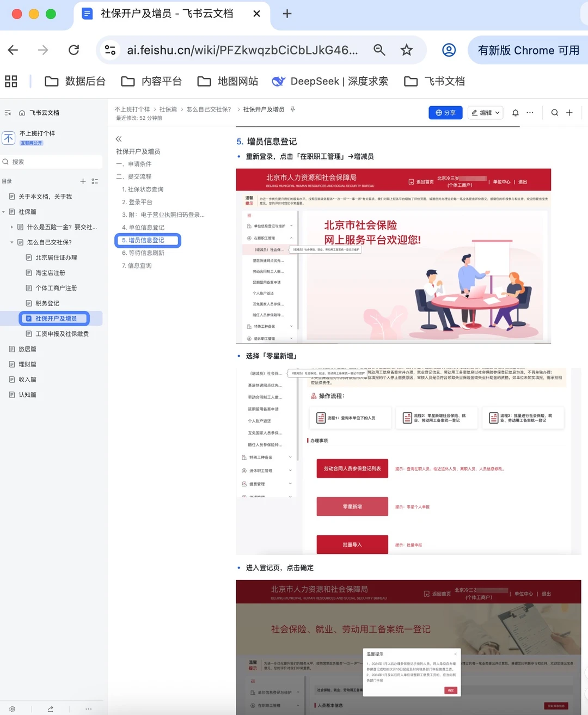Jump to outline item 7. 信息查询

coord(137,266)
